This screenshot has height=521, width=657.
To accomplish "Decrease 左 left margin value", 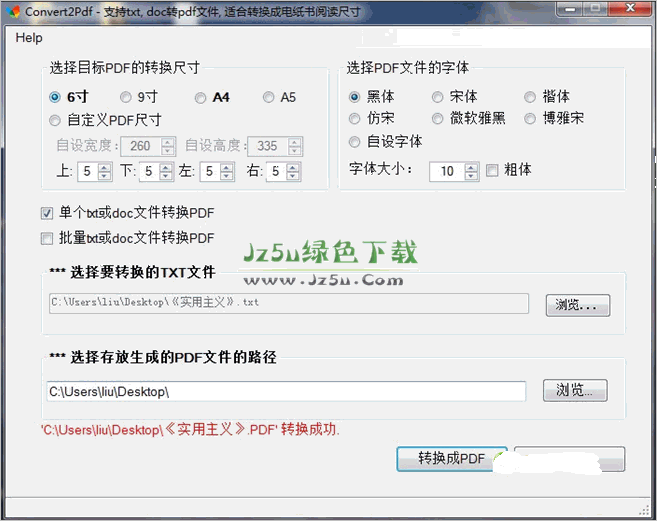I will pyautogui.click(x=227, y=176).
